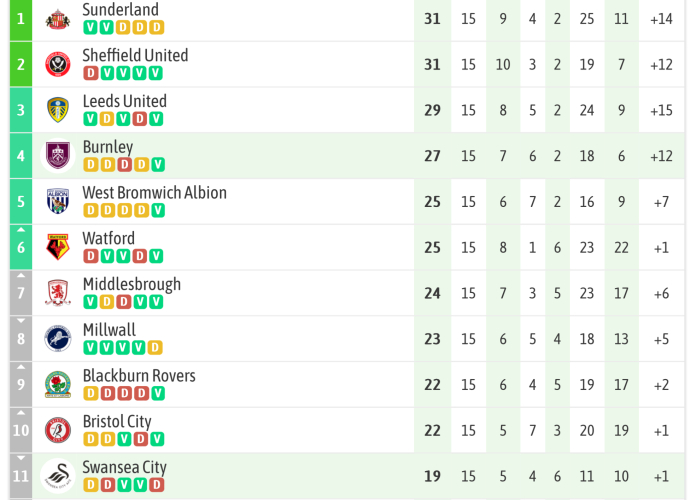
Task: Click the Burnley club badge
Action: point(58,156)
